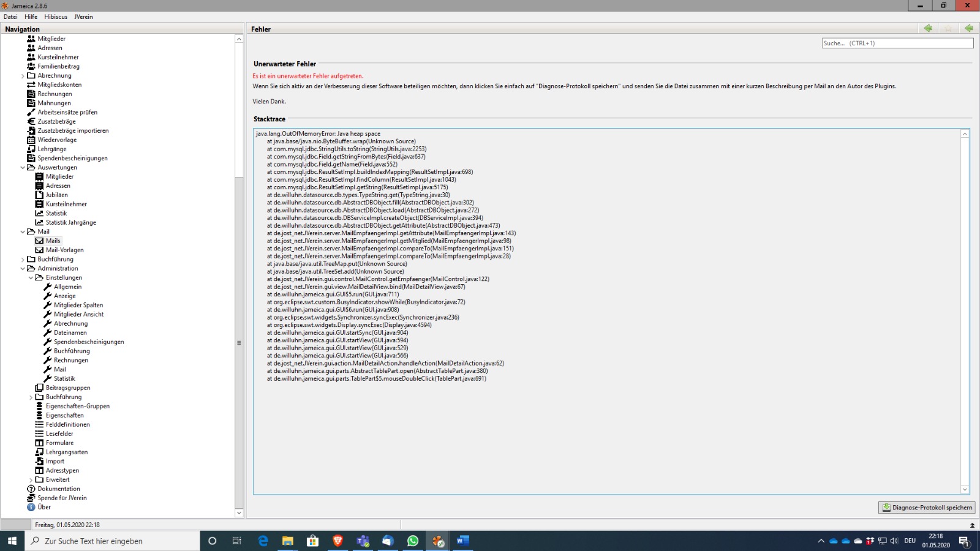Expand the Buchführung folder under Administration
The width and height of the screenshot is (980, 551).
31,397
